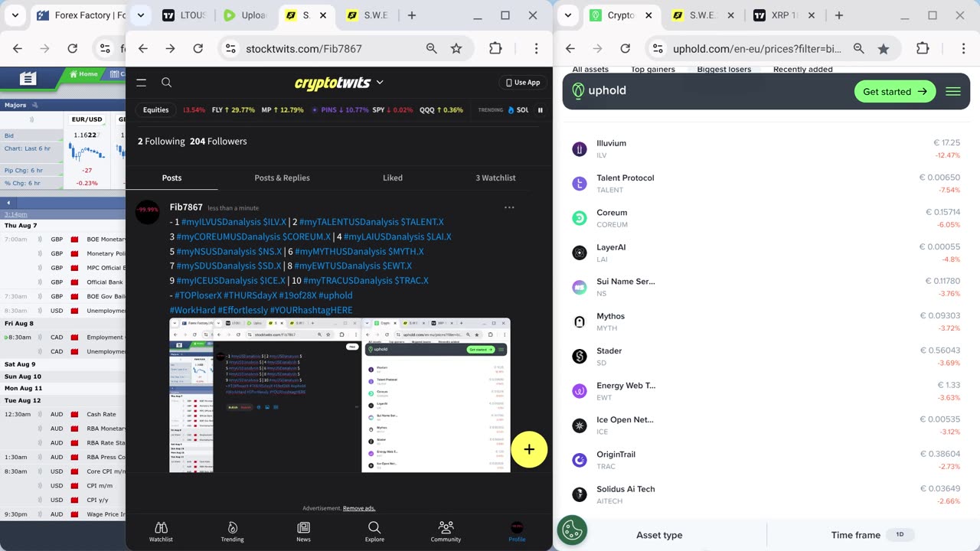Switch to the Posts tab
Screen dimensions: 980x551
tap(171, 178)
